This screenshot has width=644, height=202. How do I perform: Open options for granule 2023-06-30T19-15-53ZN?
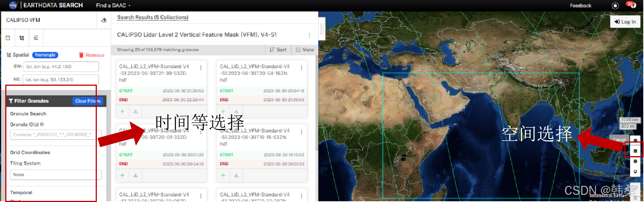pyautogui.click(x=301, y=132)
